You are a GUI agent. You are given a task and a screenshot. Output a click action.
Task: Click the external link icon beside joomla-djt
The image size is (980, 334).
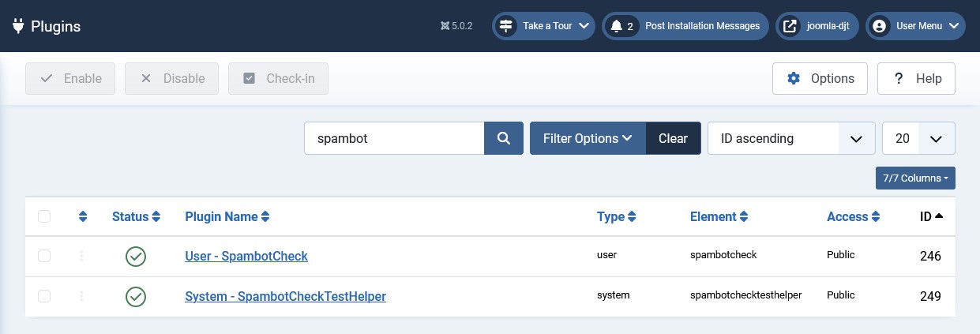(x=790, y=26)
